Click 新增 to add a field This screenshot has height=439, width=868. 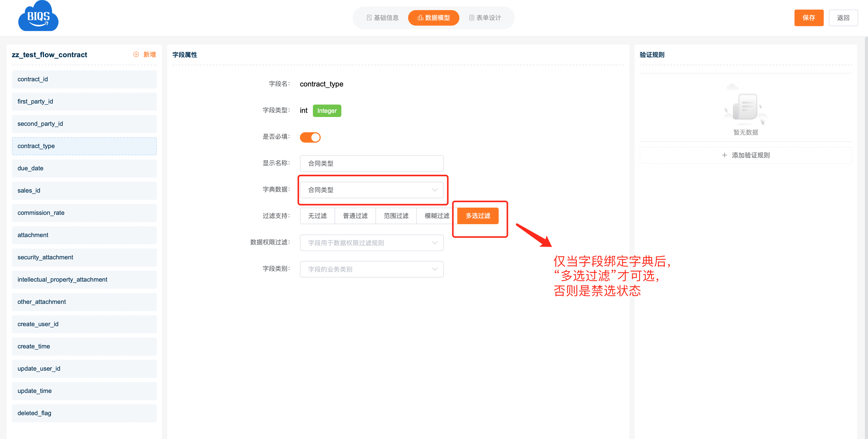pos(150,55)
